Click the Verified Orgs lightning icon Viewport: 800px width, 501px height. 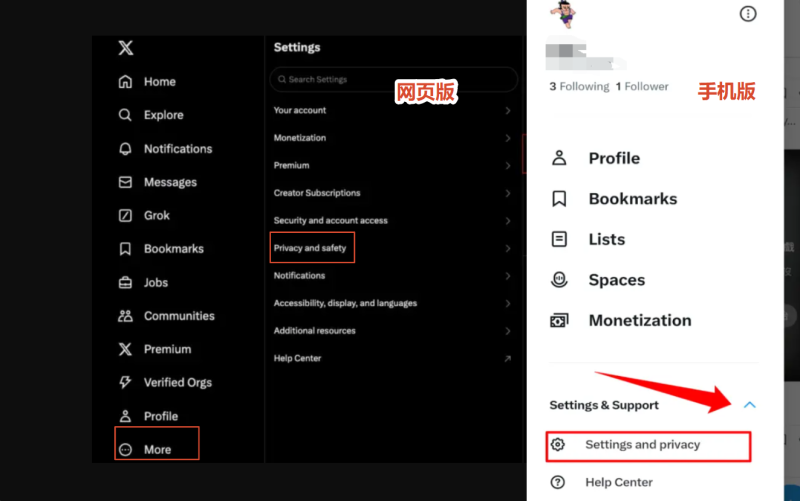point(125,382)
